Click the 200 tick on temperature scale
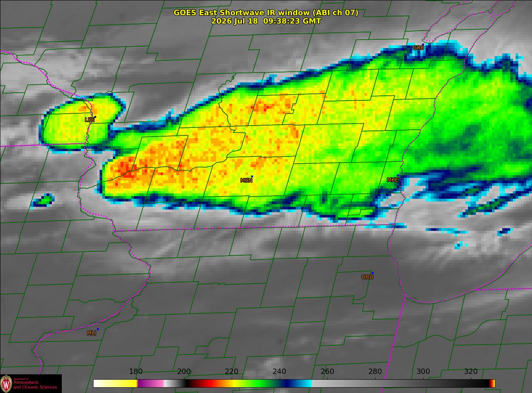Screen dimensions: 532x393 [184, 372]
